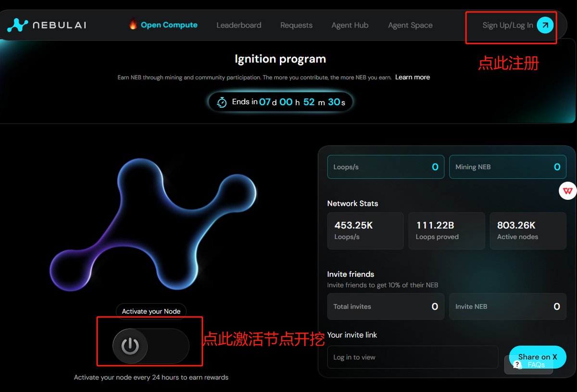Navigate to Agent Hub
The width and height of the screenshot is (577, 392).
click(350, 25)
